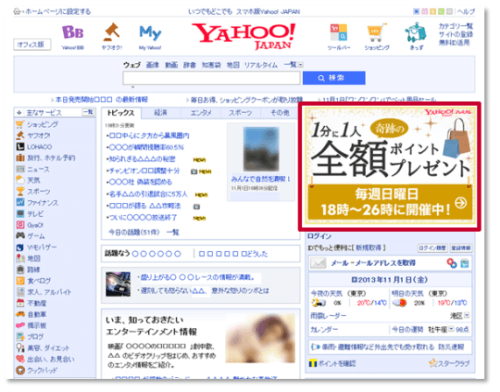Open the ヘルプ link
This screenshot has width=500, height=392.
(466, 12)
